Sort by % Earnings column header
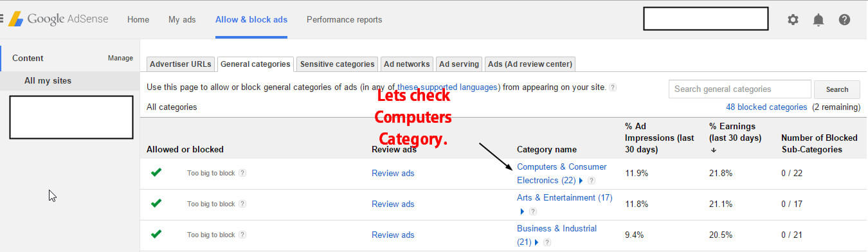The height and width of the screenshot is (252, 868). click(735, 132)
